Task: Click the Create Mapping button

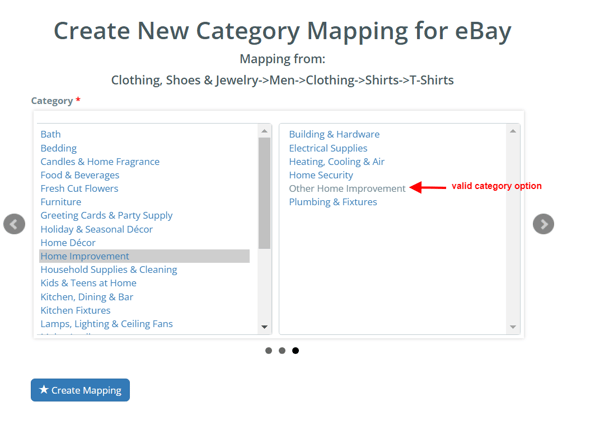Action: point(80,390)
